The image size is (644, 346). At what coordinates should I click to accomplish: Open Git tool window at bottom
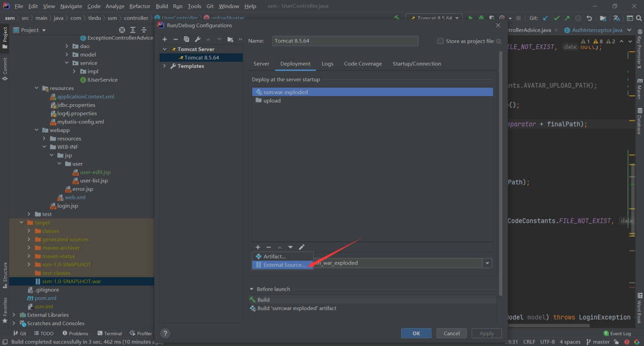[20, 334]
